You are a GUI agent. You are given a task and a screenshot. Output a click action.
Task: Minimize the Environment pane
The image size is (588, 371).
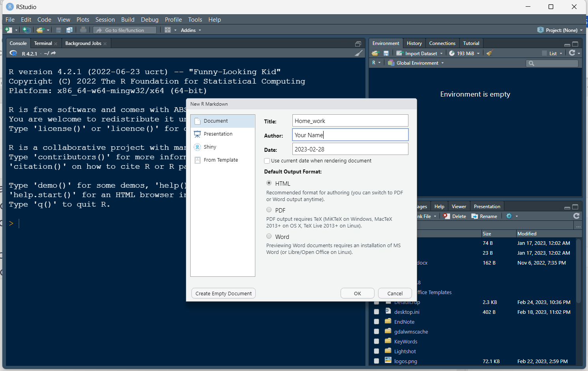567,45
